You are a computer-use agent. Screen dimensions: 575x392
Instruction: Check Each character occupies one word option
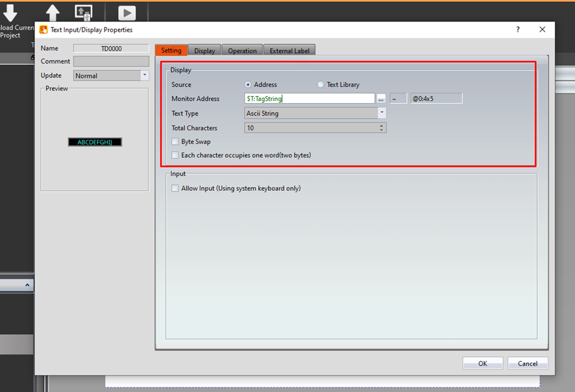coord(175,155)
